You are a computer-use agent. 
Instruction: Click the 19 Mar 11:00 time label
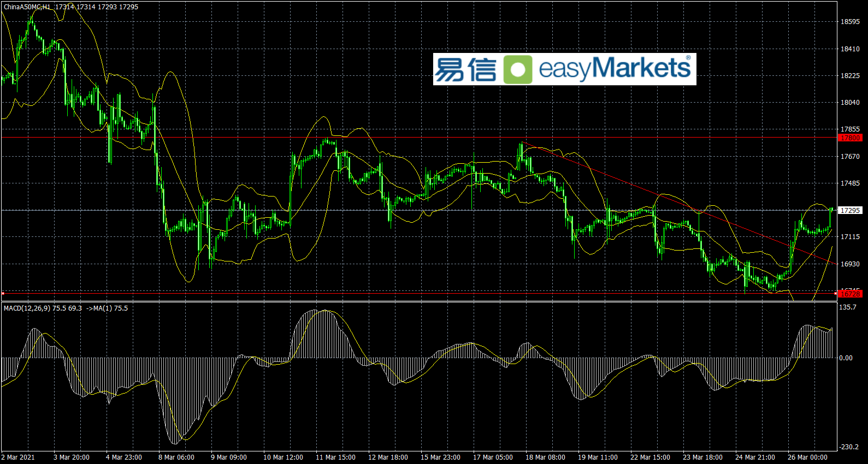coord(598,457)
